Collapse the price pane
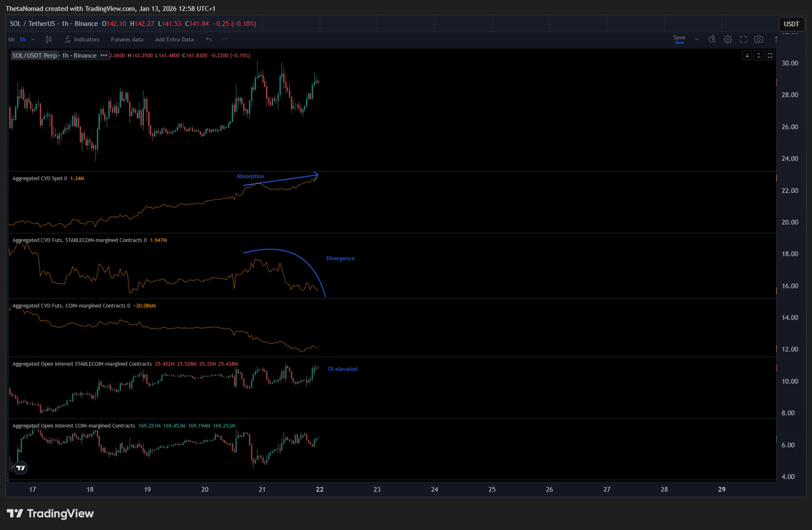Screen dimensions: 812x530 [758, 55]
